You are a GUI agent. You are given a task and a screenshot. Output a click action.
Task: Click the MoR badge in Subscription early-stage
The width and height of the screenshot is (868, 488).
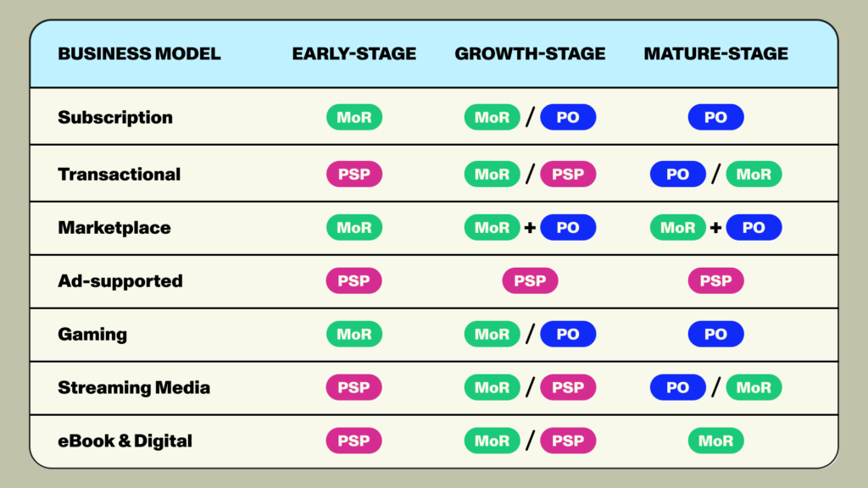[354, 117]
